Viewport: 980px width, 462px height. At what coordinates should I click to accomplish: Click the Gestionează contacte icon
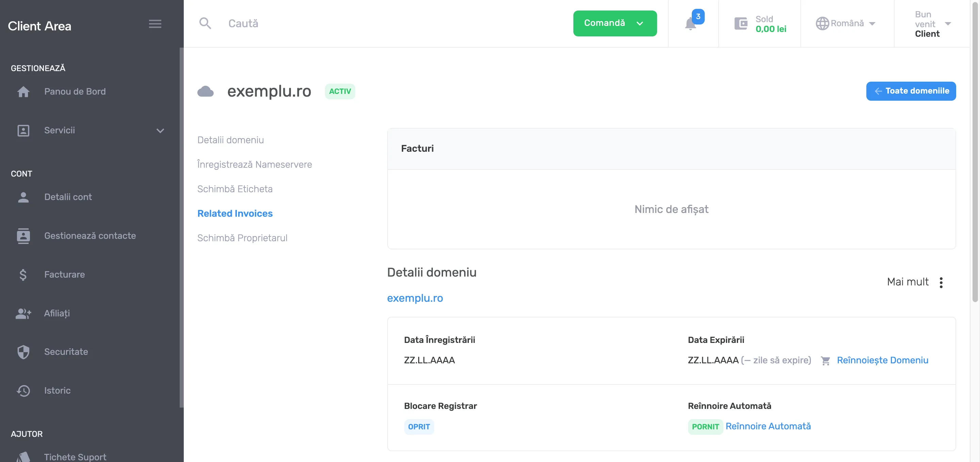tap(23, 236)
